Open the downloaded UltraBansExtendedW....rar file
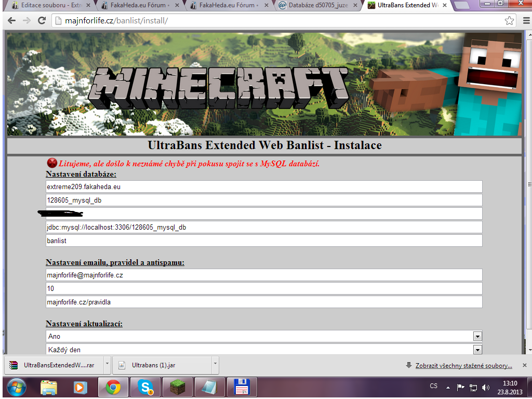Viewport: 532px width, 399px height. (54, 365)
